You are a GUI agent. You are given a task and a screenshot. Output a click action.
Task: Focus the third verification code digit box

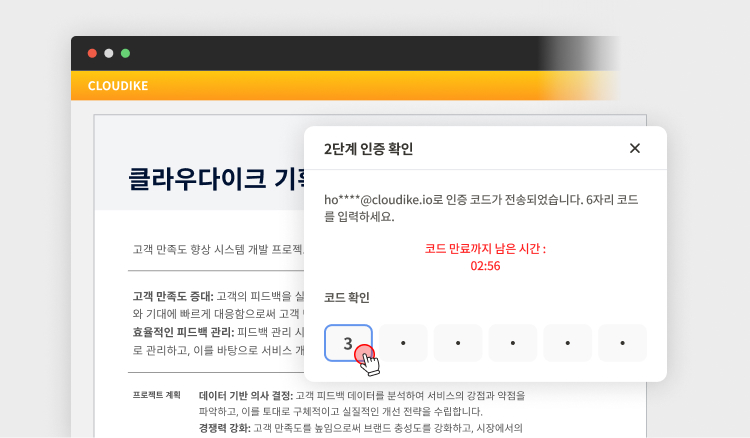coord(458,343)
